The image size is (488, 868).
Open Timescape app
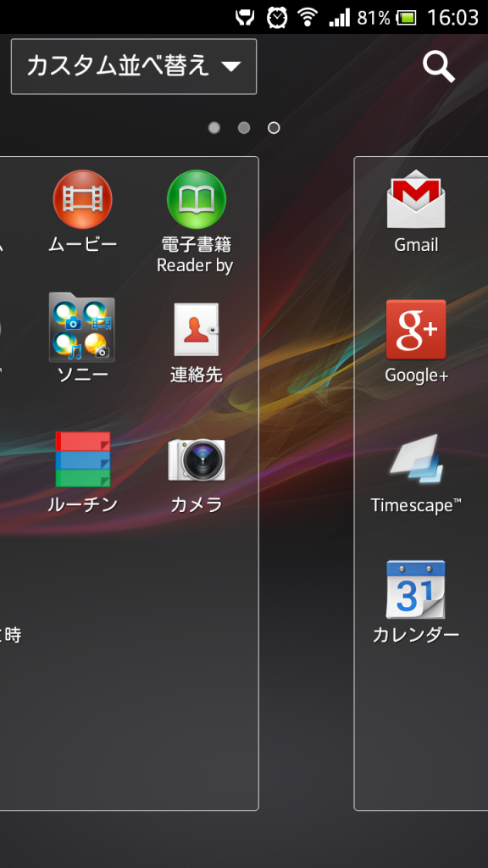pos(415,459)
